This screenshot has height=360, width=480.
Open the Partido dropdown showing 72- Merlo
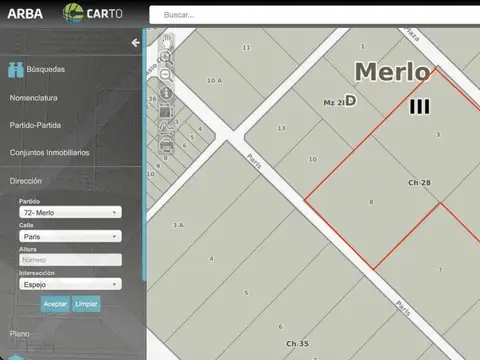point(70,212)
